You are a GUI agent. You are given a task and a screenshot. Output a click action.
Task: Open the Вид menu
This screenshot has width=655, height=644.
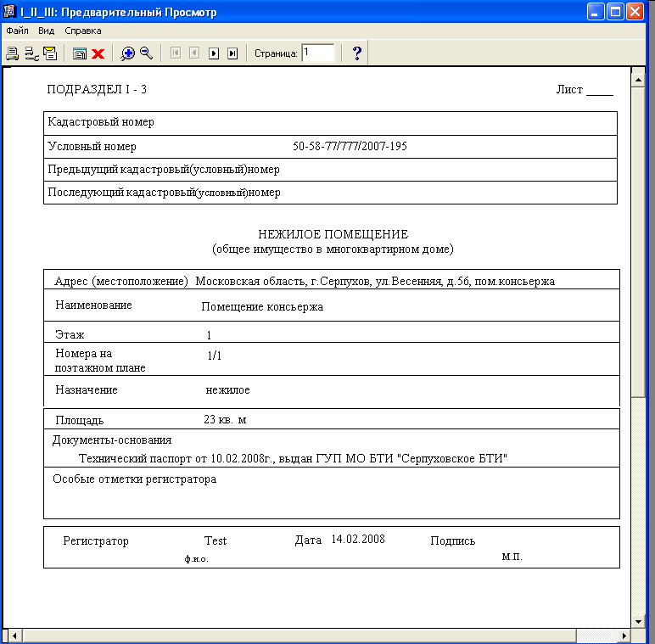click(x=46, y=31)
